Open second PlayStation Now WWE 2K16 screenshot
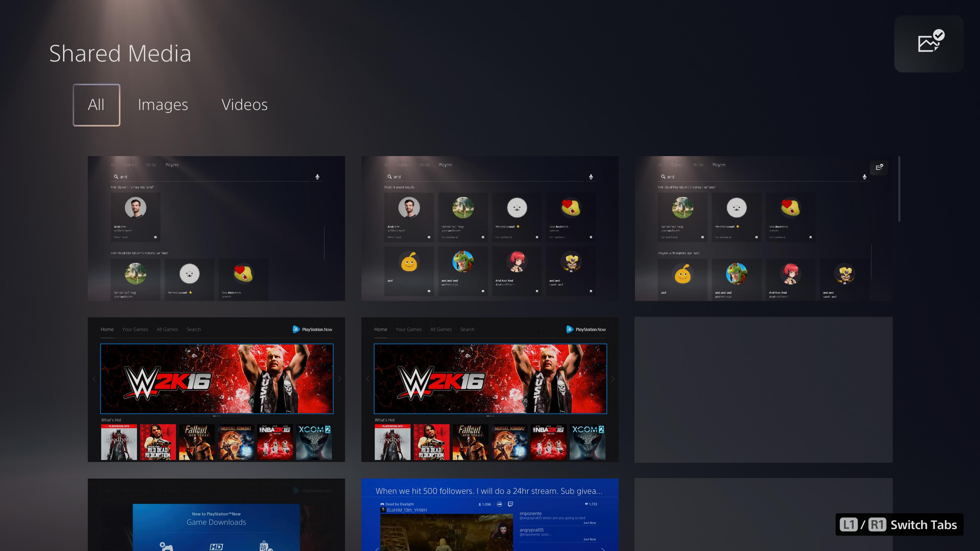Screen dimensions: 980x551 [490, 390]
